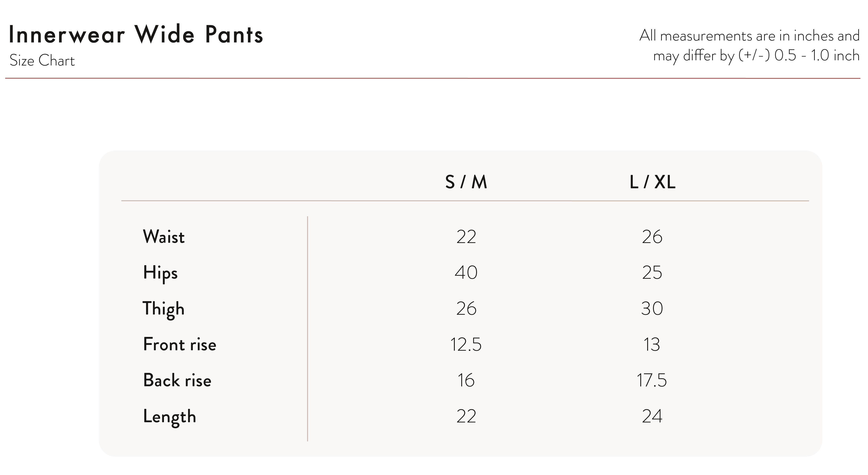Click the Innerwear Wide Pants title
868x475 pixels.
[x=136, y=34]
